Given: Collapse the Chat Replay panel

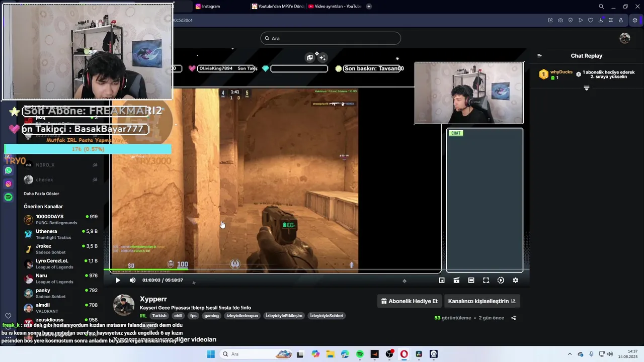Looking at the screenshot, I should click(x=539, y=56).
